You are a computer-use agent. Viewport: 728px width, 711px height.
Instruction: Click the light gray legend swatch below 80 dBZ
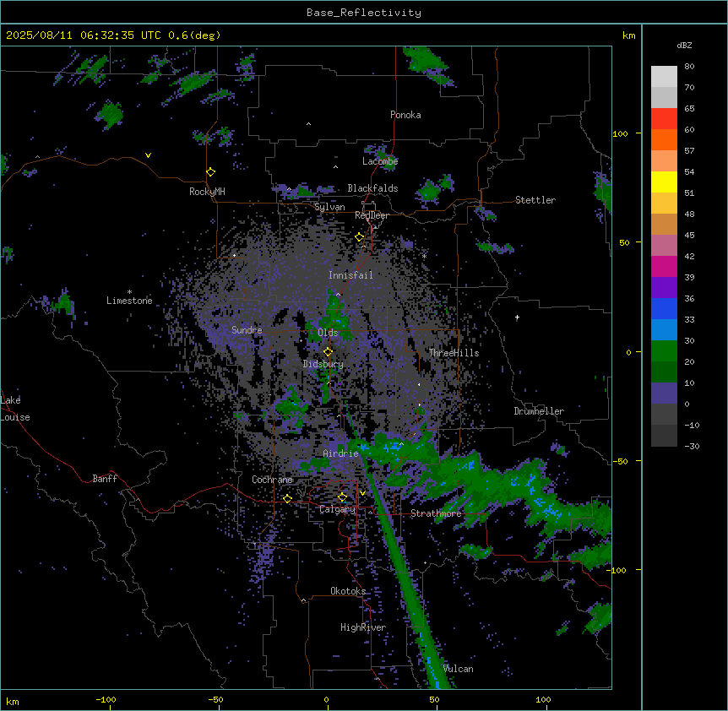(664, 77)
